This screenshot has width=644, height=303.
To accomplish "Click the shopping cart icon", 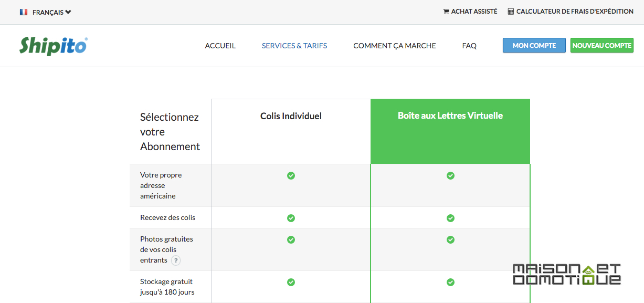I will 446,12.
